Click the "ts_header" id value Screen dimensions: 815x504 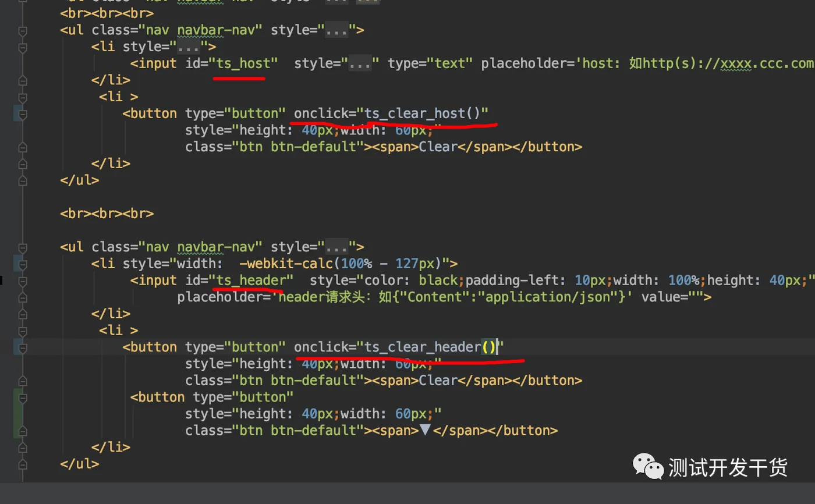251,280
